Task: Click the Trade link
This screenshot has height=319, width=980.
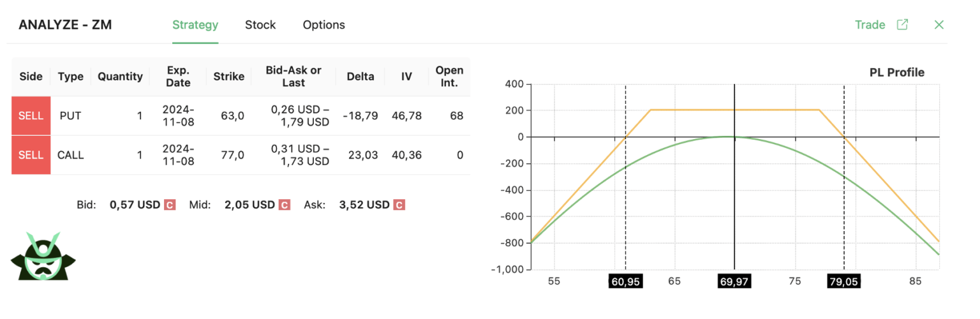Action: coord(870,25)
